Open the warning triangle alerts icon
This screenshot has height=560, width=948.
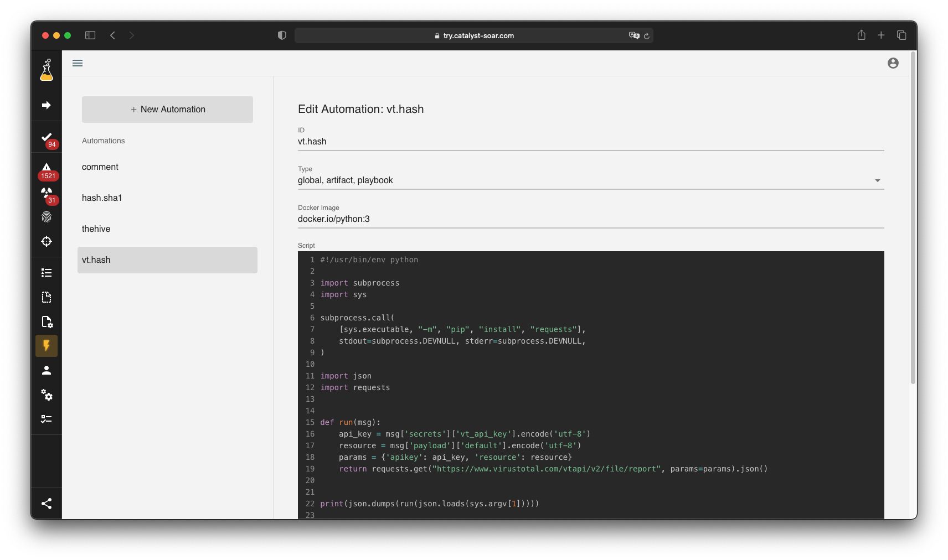pyautogui.click(x=47, y=168)
